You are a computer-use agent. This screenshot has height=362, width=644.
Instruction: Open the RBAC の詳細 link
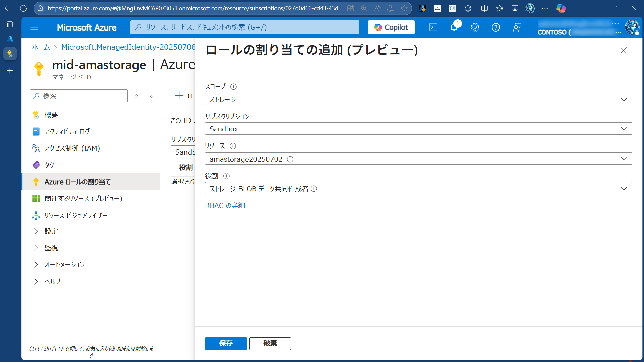225,206
